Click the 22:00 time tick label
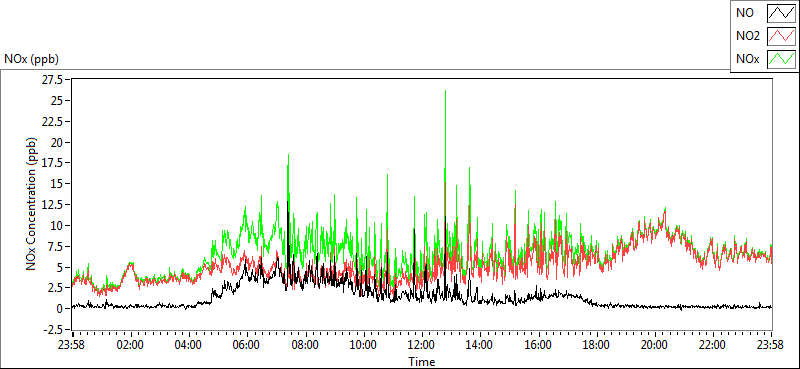800x369 pixels. point(712,344)
